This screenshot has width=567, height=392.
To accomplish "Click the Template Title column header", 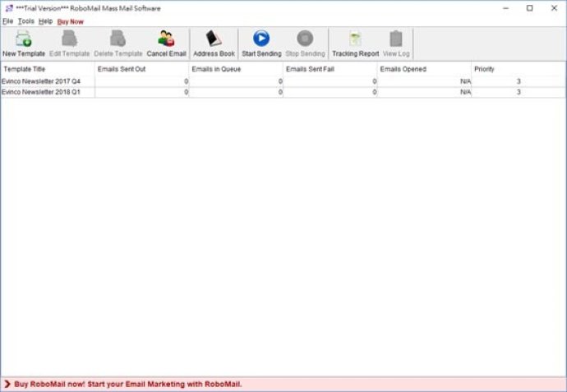I will 48,69.
